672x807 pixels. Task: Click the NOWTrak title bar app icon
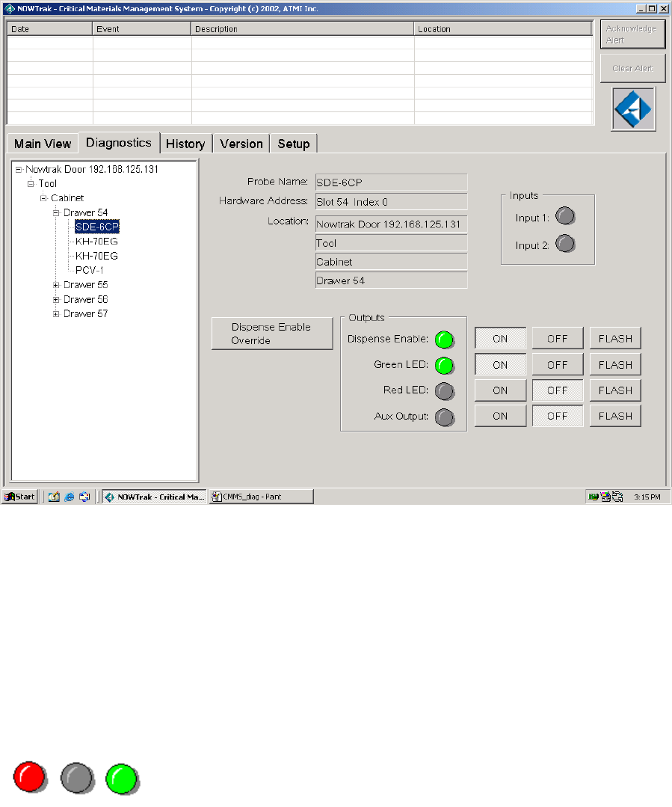9,9
